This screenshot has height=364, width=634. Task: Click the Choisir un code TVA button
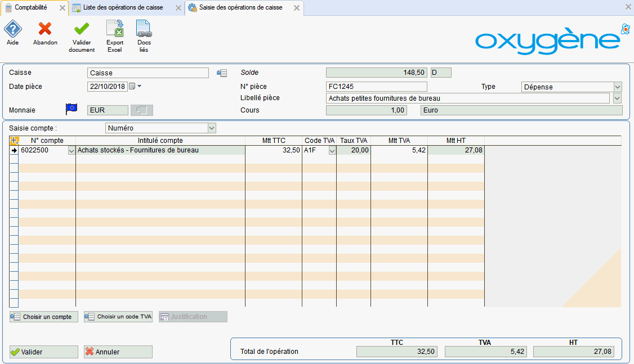click(118, 317)
